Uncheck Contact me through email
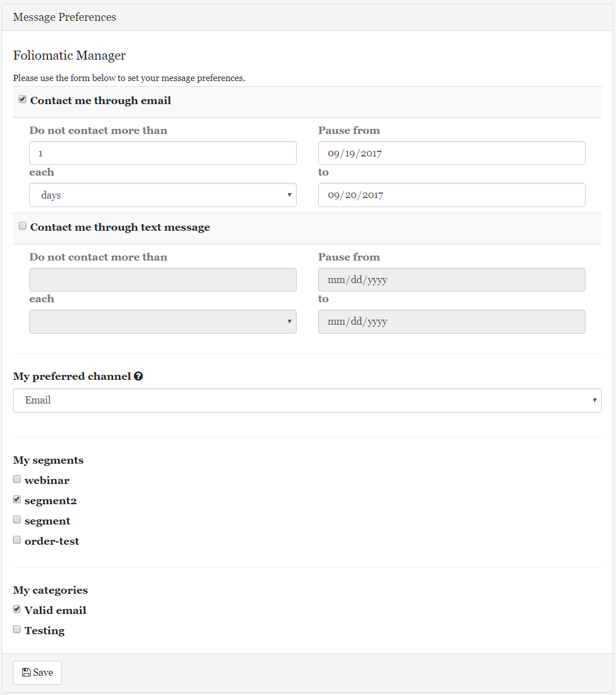Screen dimensions: 616x695 tap(22, 99)
